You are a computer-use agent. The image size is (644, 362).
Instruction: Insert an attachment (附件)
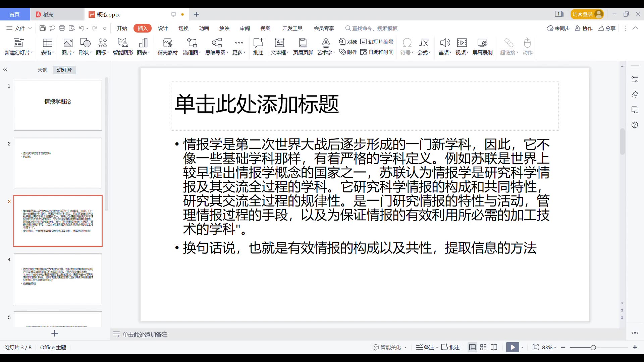click(x=348, y=52)
